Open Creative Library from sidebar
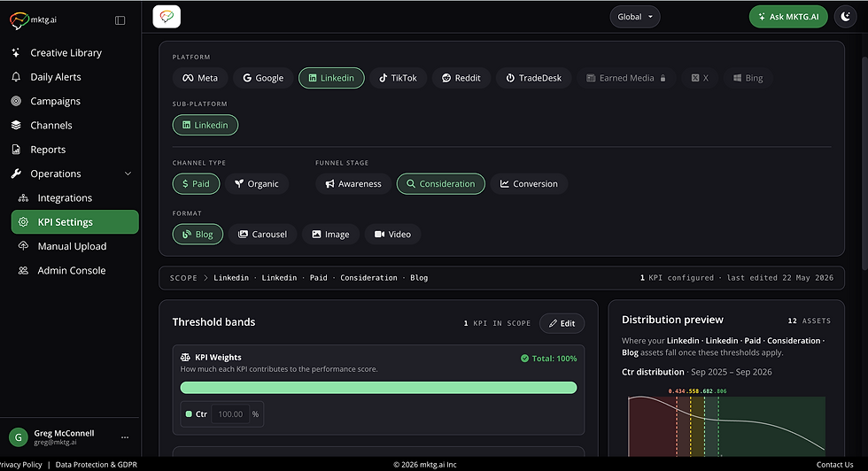This screenshot has height=471, width=868. 66,52
